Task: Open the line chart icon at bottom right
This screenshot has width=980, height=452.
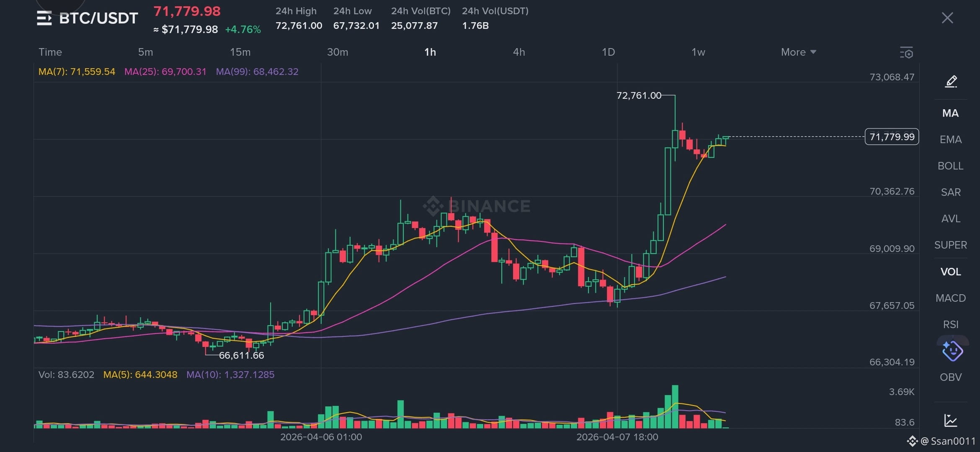Action: click(x=950, y=420)
